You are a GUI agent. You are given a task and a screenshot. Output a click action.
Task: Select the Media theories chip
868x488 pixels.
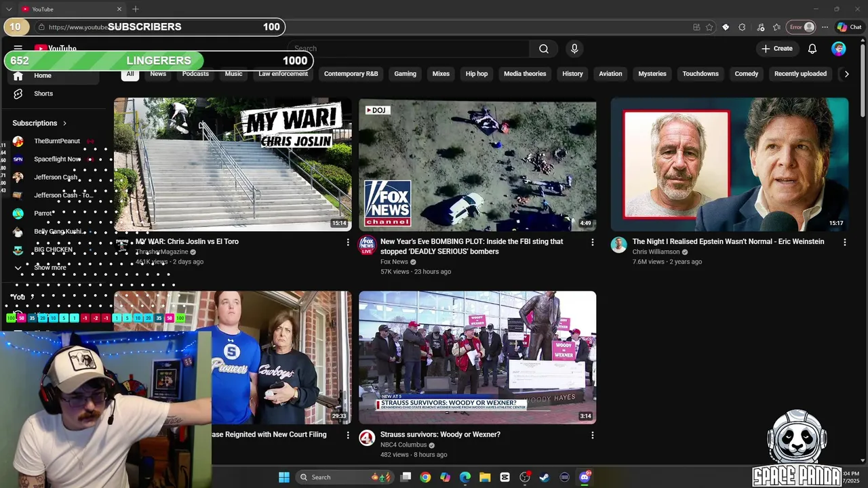point(525,74)
